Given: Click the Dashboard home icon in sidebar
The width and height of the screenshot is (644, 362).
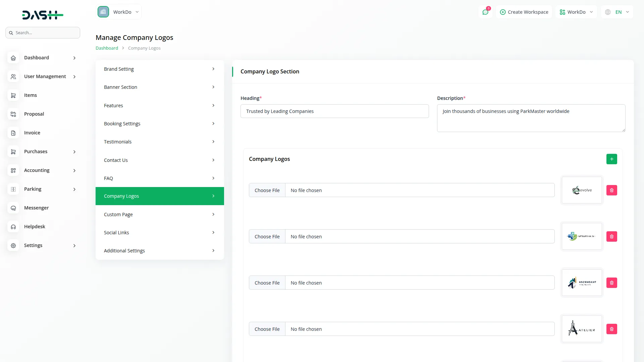Looking at the screenshot, I should coord(13,58).
